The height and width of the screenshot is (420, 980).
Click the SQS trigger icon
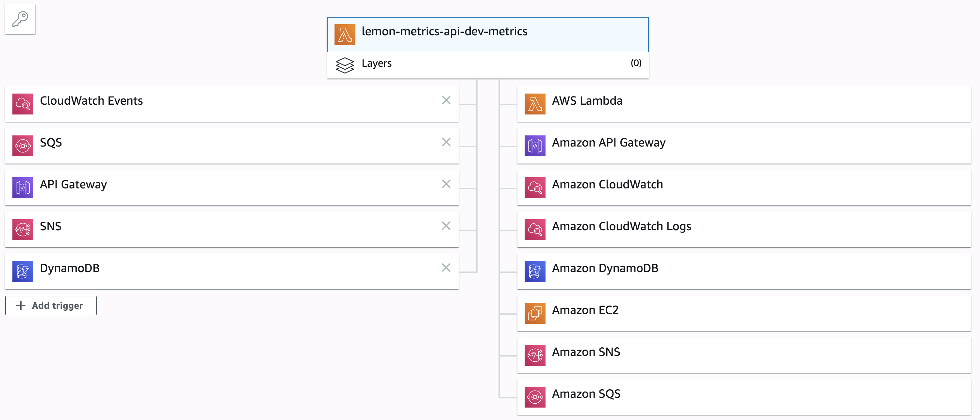point(23,146)
